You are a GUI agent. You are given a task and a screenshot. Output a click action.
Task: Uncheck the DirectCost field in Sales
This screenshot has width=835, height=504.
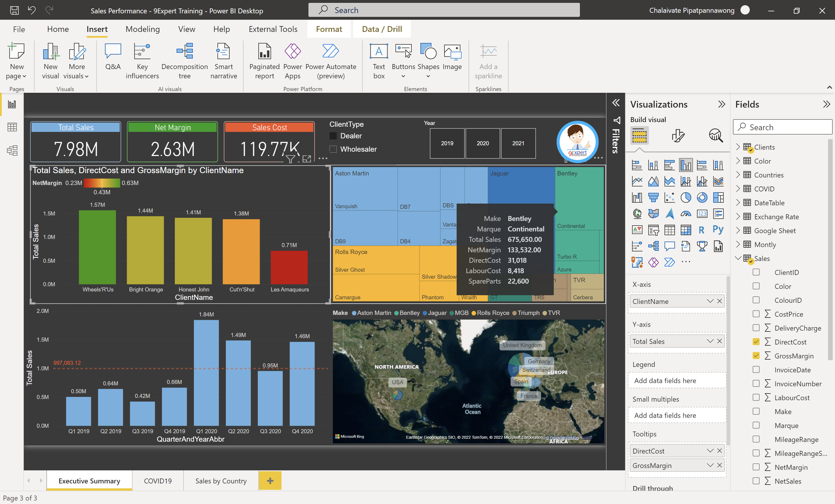[756, 342]
